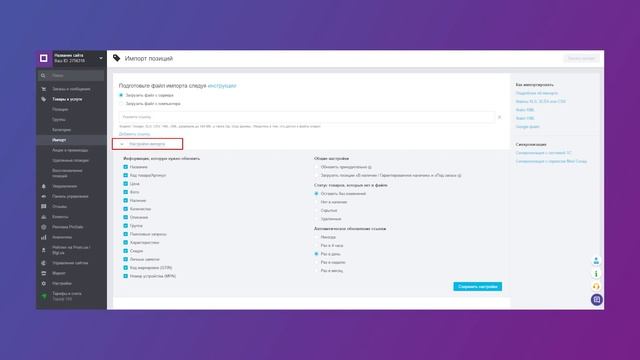Click the Prom logo square icon
Screen dimensions: 640x360
click(x=44, y=58)
